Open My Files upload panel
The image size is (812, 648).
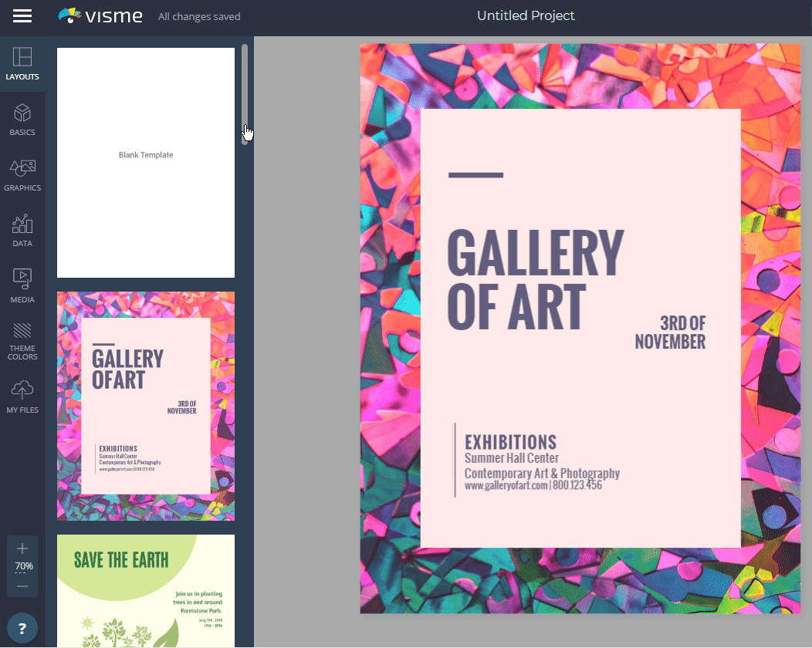(x=22, y=397)
